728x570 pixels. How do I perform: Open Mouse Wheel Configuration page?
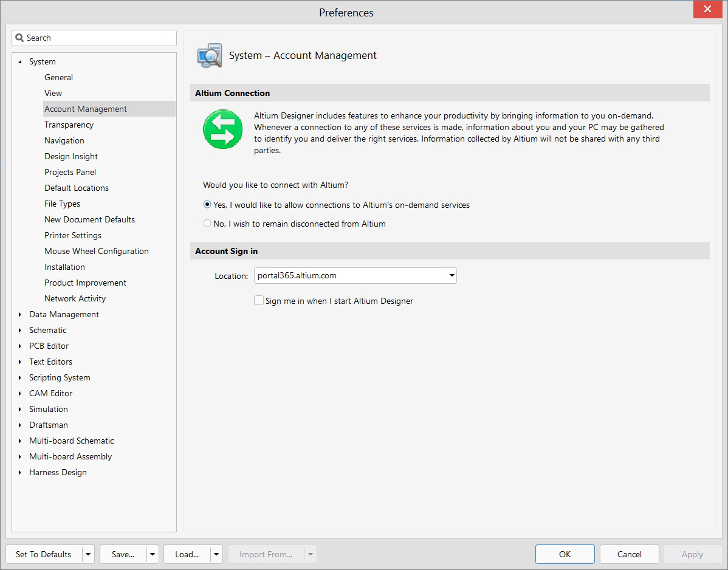[x=97, y=250]
